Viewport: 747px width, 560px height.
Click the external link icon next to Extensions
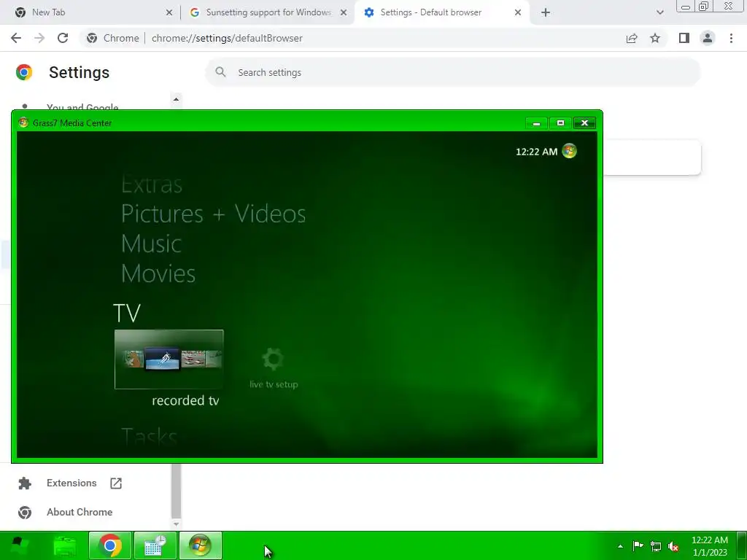tap(116, 483)
